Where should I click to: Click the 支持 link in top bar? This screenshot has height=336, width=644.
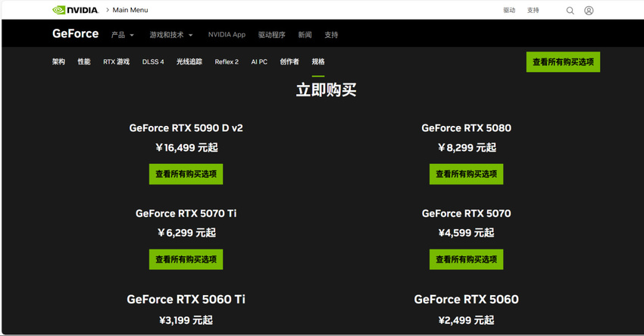click(x=533, y=11)
